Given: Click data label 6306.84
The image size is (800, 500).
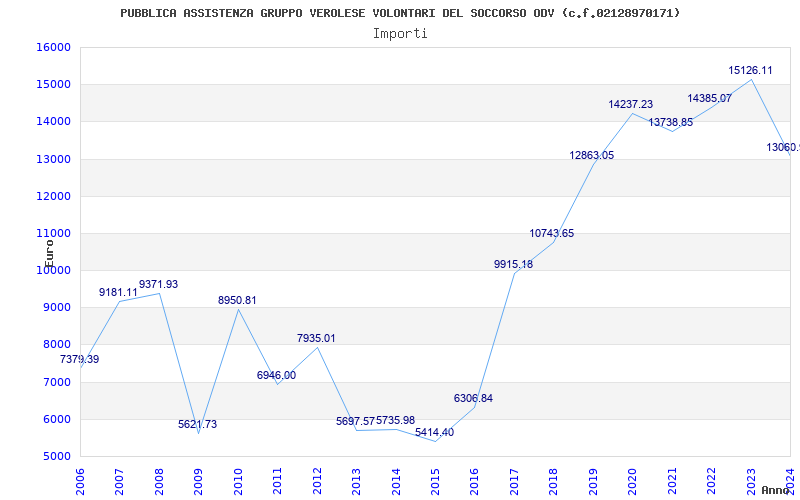Looking at the screenshot, I should 473,398.
